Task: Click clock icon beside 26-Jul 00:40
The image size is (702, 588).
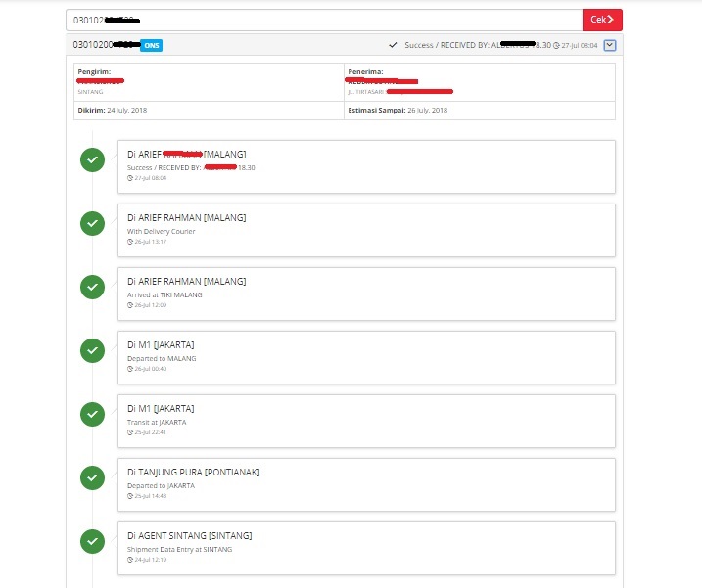Action: pyautogui.click(x=130, y=368)
